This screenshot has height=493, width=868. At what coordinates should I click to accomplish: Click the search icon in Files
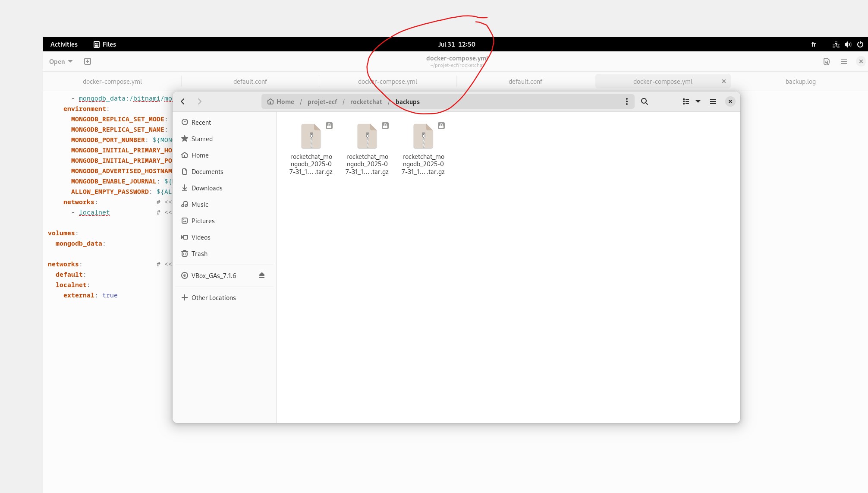[x=645, y=101]
